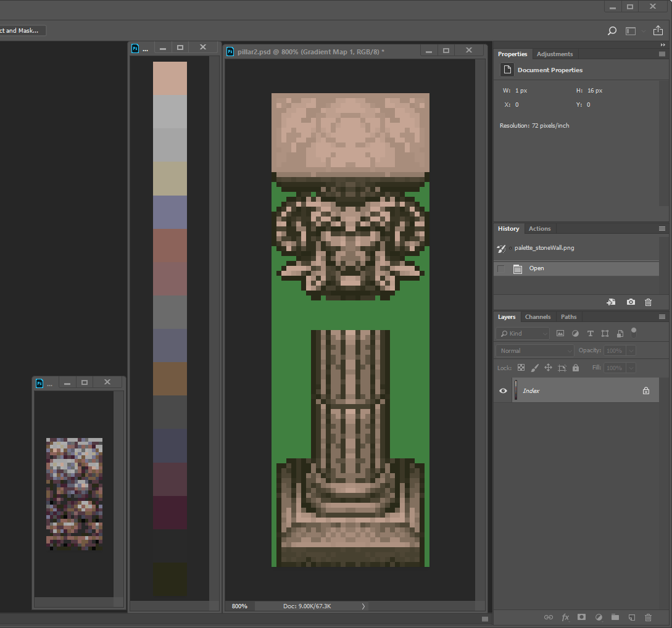This screenshot has height=628, width=672.
Task: Select the palette_stoneWall.png history snapshot
Action: 544,248
